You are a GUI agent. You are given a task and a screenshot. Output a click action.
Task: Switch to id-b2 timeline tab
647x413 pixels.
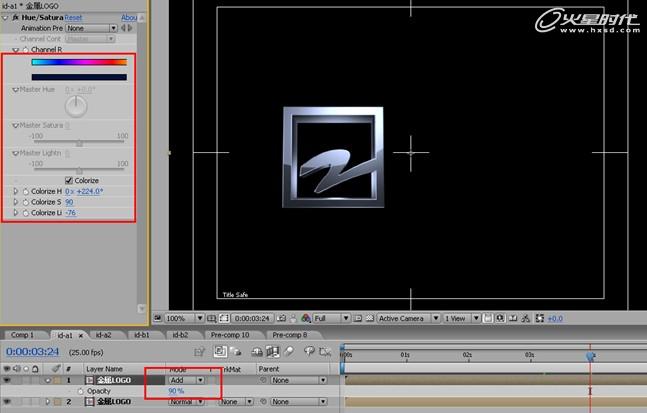pos(180,335)
